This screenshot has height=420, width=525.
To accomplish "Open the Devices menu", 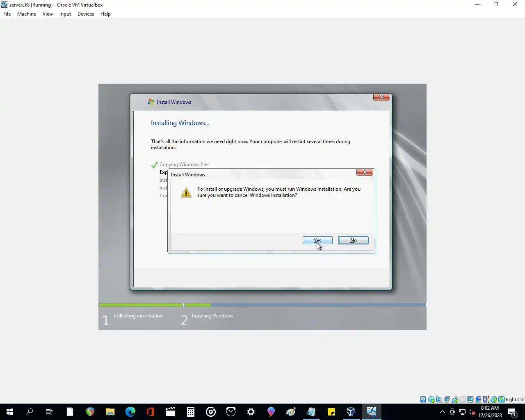I will pos(86,14).
